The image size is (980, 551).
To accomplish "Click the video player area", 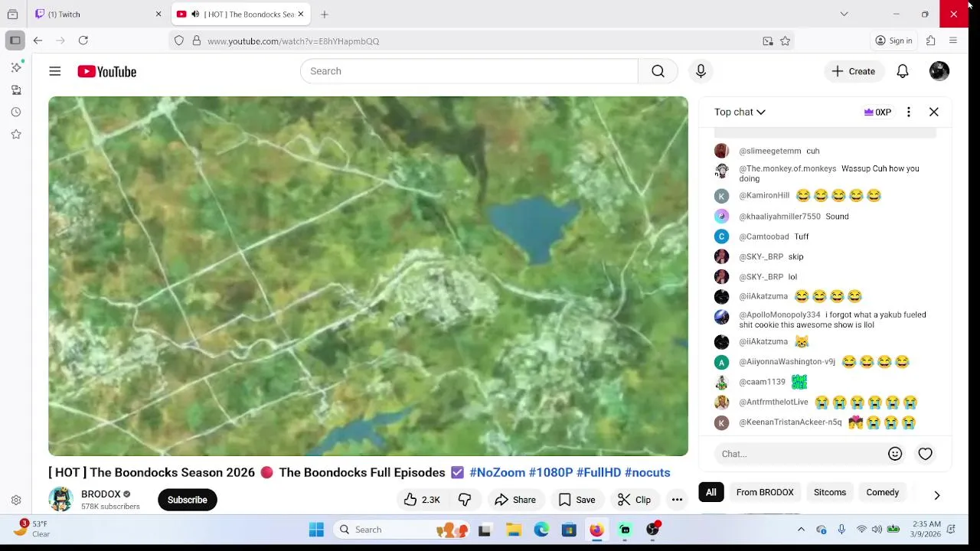I will tap(368, 276).
